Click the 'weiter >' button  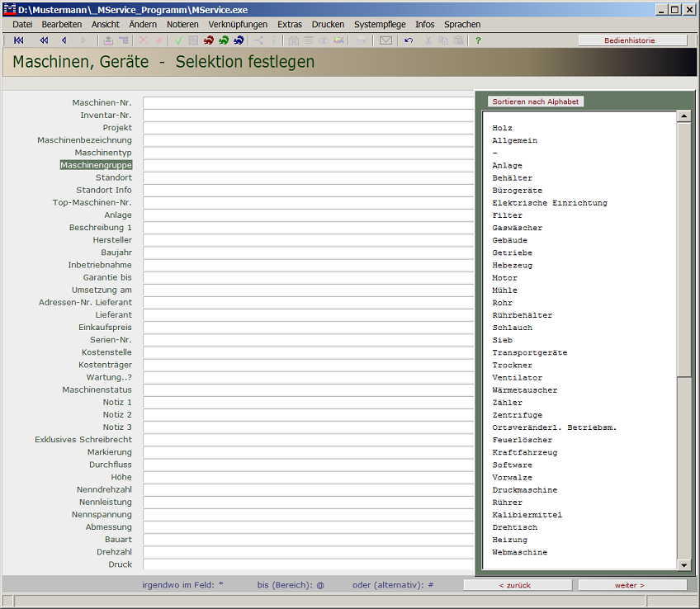coord(631,585)
